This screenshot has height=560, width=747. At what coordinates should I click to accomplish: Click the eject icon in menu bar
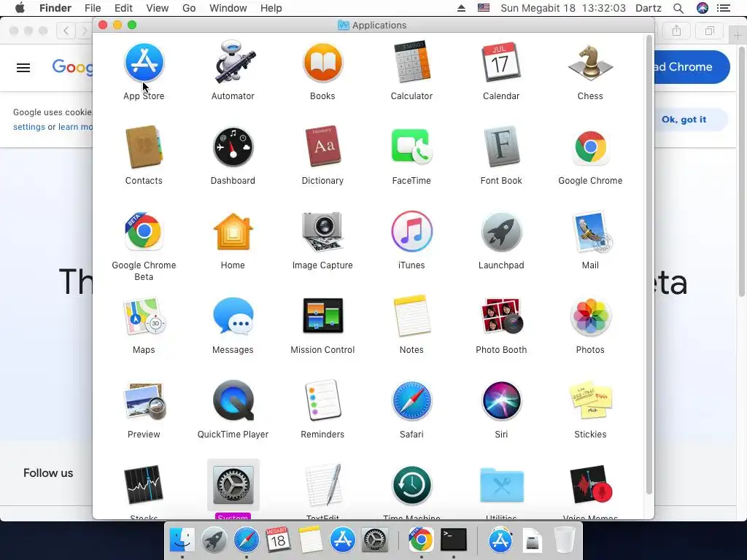click(x=461, y=8)
